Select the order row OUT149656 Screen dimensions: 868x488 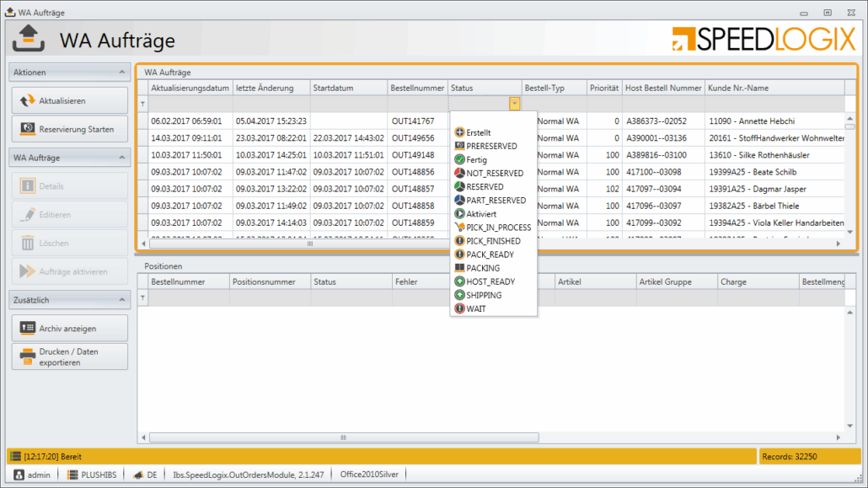pos(413,138)
